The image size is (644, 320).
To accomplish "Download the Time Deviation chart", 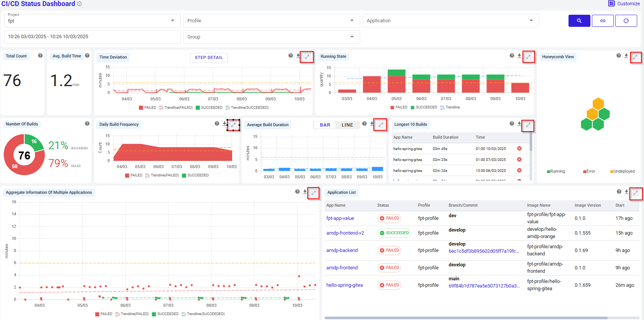I will pos(298,56).
